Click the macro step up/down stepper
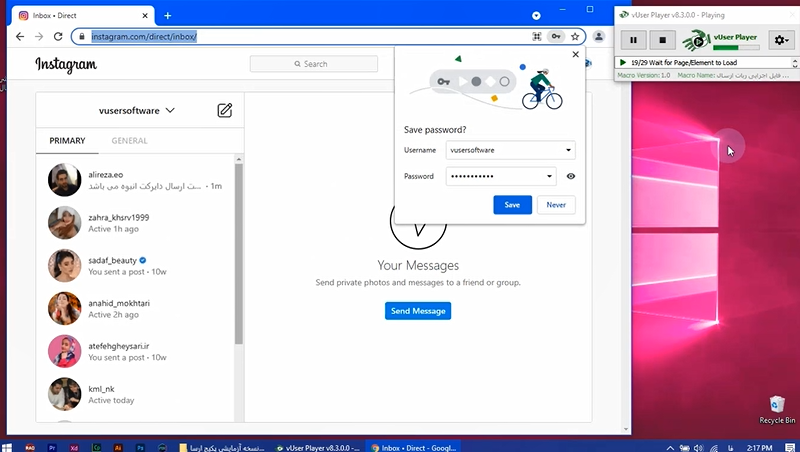The image size is (800, 452). [x=795, y=62]
